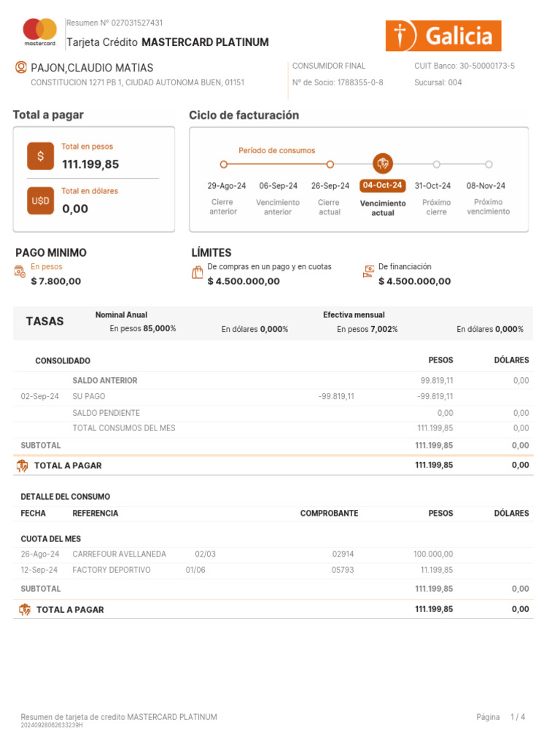Click the Galicia bank logo

point(443,36)
